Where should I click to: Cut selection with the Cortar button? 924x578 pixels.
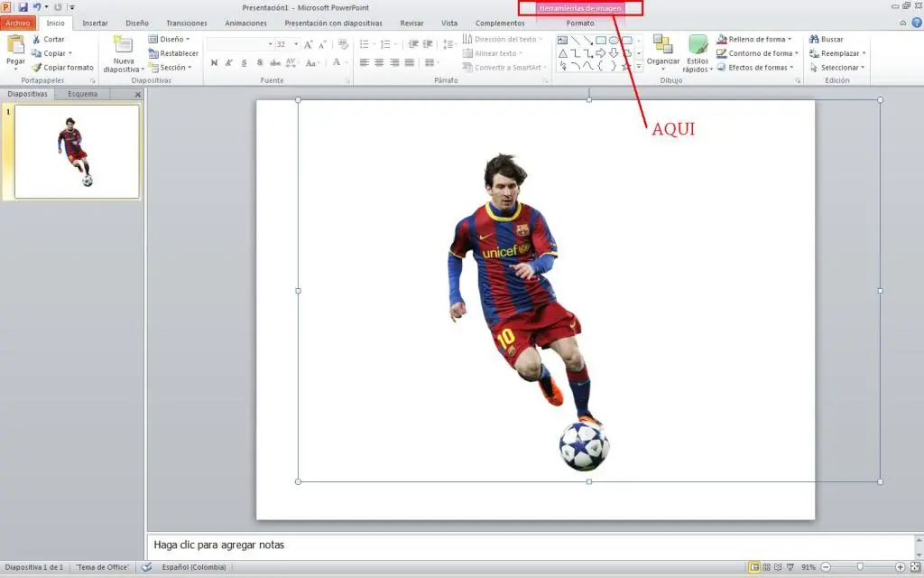point(49,39)
